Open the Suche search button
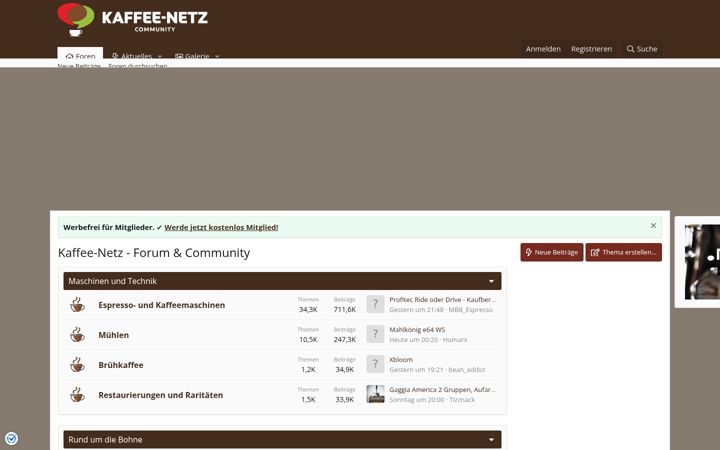Viewport: 720px width, 450px height. [642, 49]
